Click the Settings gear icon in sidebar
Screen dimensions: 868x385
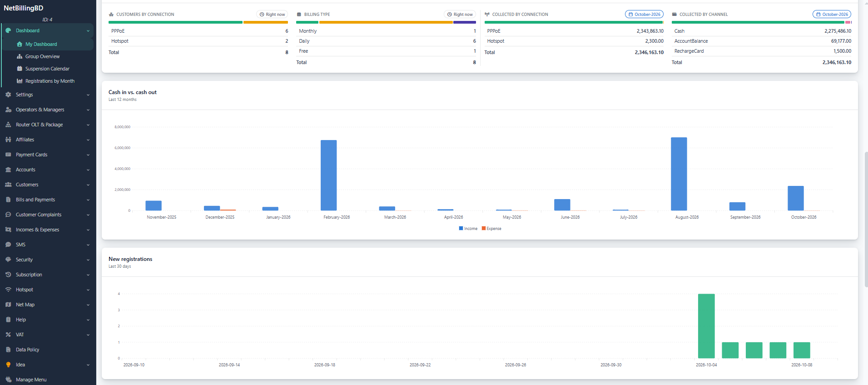[8, 95]
